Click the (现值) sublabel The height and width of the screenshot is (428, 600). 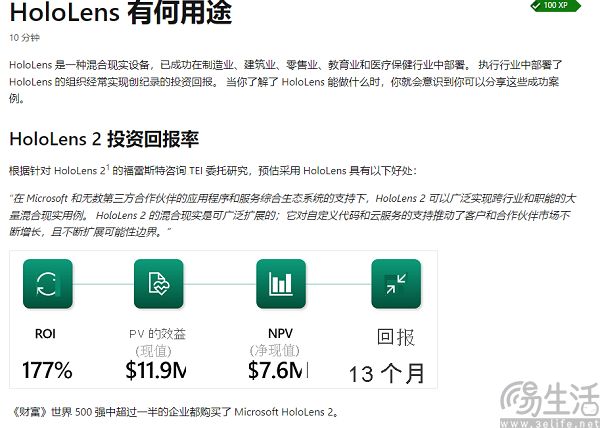pos(153,351)
